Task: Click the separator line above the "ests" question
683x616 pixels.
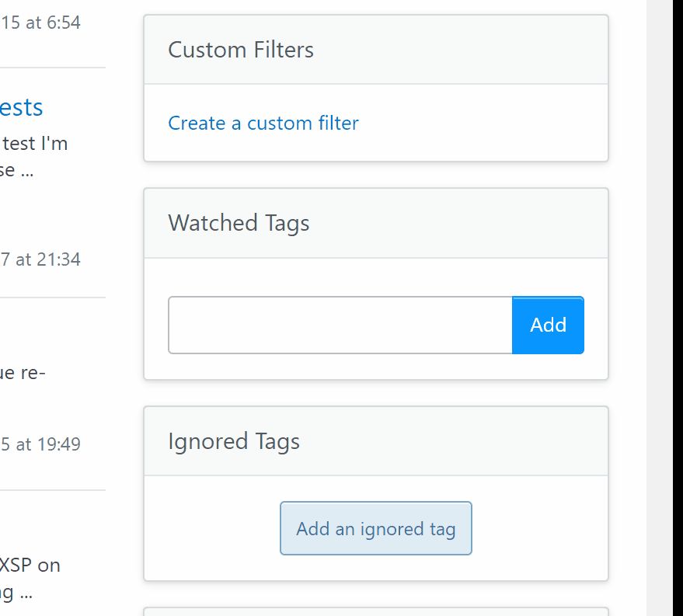Action: click(x=53, y=68)
